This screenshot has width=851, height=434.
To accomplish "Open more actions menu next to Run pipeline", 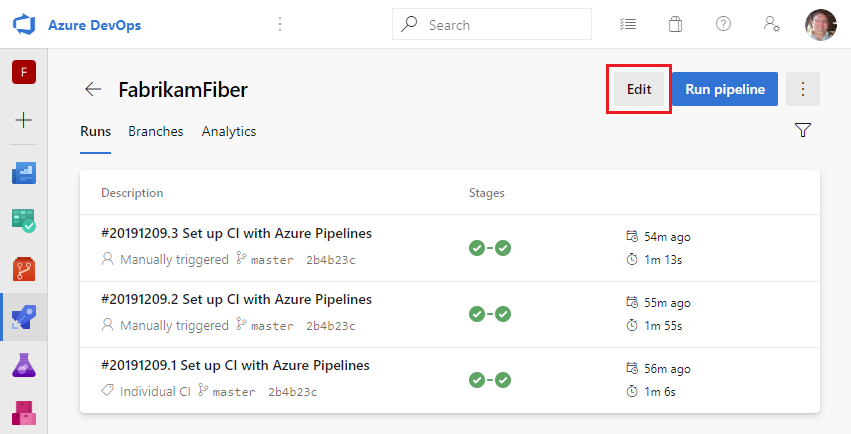I will 803,89.
